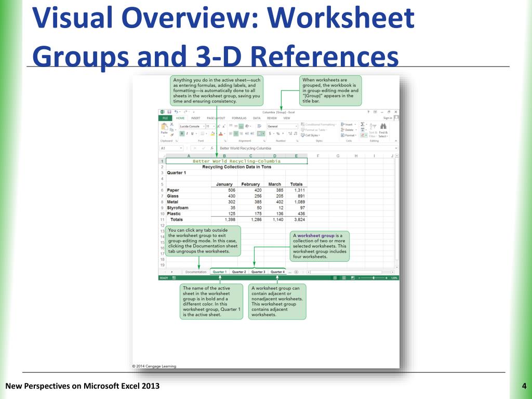Toggle Normal view button in status bar
Screen dimensions: 532x399
pos(335,278)
